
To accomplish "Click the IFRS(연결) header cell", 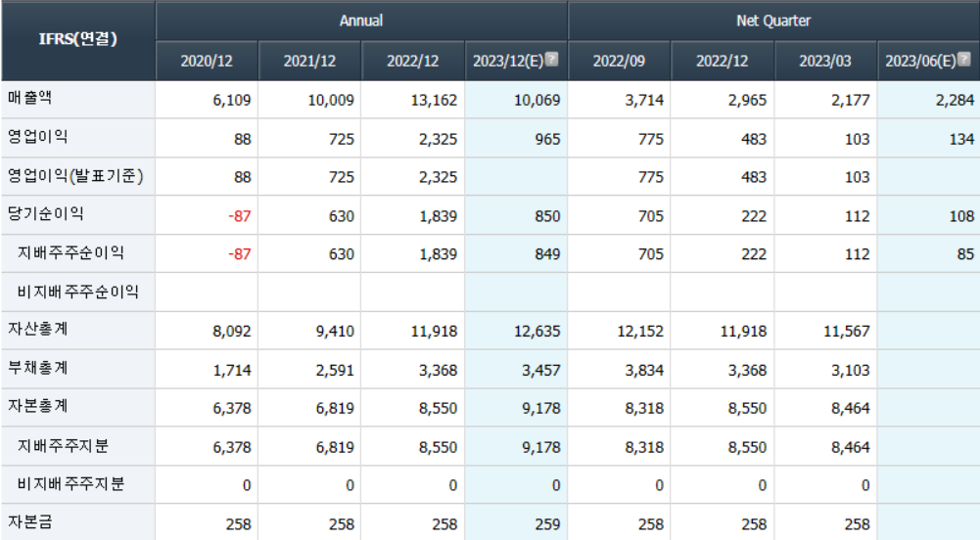I will click(x=78, y=40).
